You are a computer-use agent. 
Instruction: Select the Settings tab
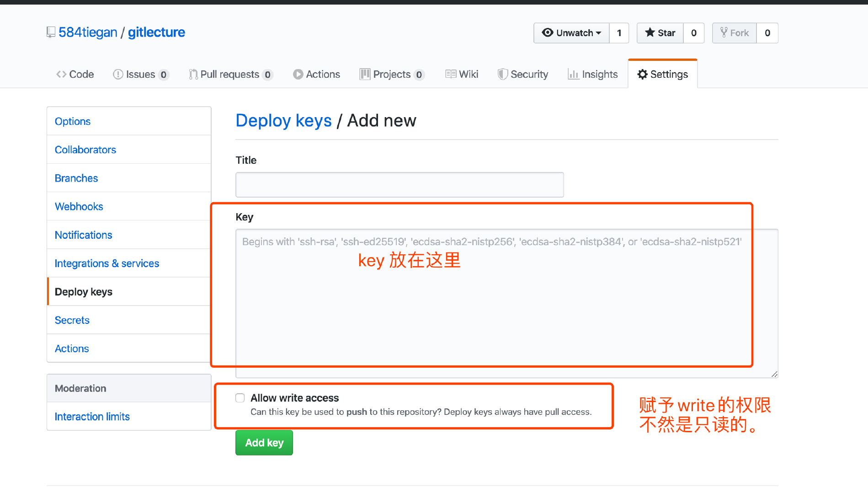tap(663, 74)
